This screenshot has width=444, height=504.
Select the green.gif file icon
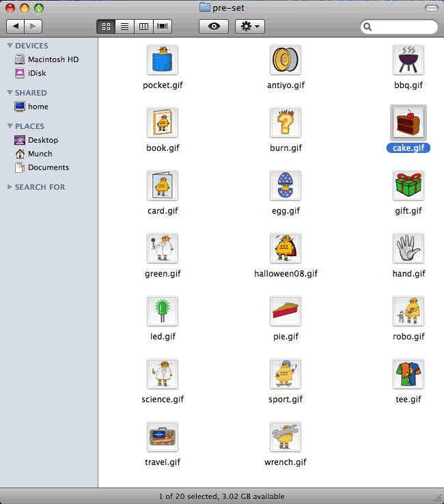(163, 248)
